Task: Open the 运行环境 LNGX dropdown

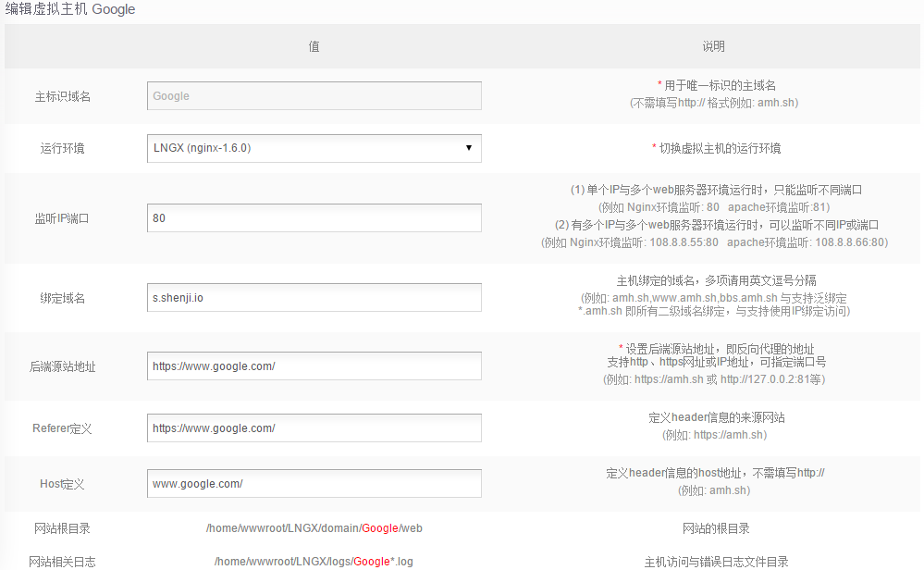Action: coord(314,148)
